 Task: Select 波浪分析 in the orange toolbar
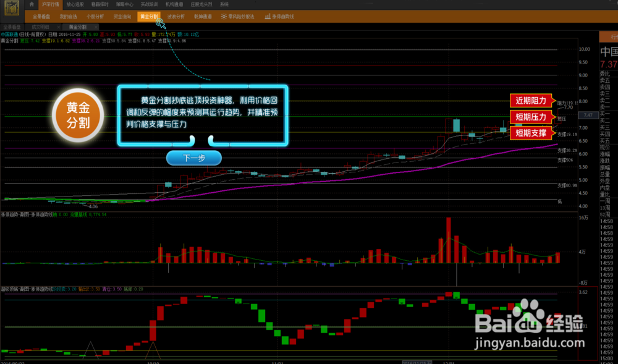coord(176,17)
